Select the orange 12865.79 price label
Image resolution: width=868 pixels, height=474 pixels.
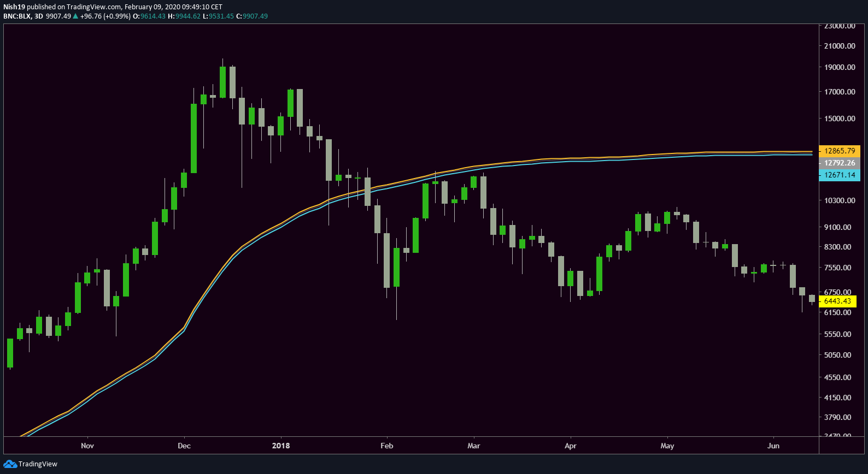(840, 151)
